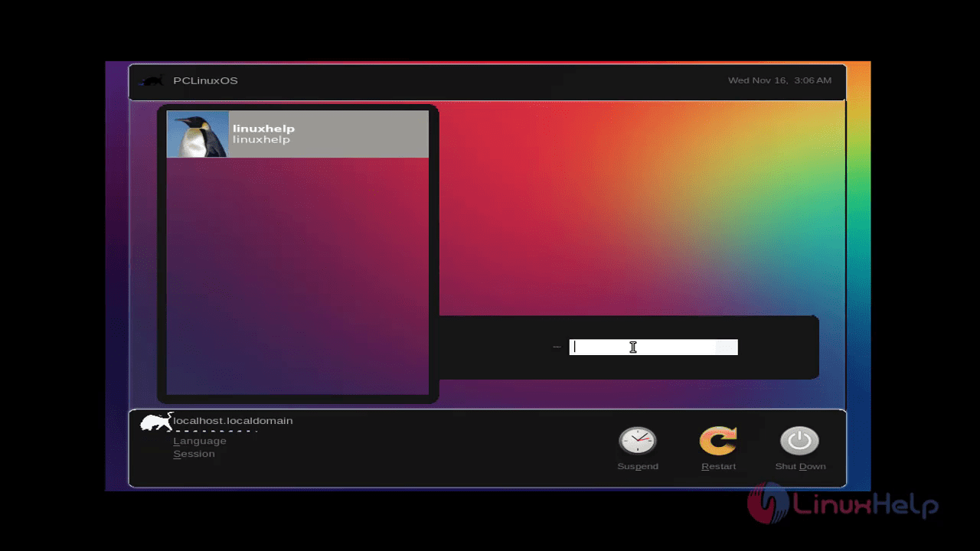Screen dimensions: 980x551
Task: Click the mouse icon left of PCLinuxOS text
Action: pyautogui.click(x=151, y=80)
